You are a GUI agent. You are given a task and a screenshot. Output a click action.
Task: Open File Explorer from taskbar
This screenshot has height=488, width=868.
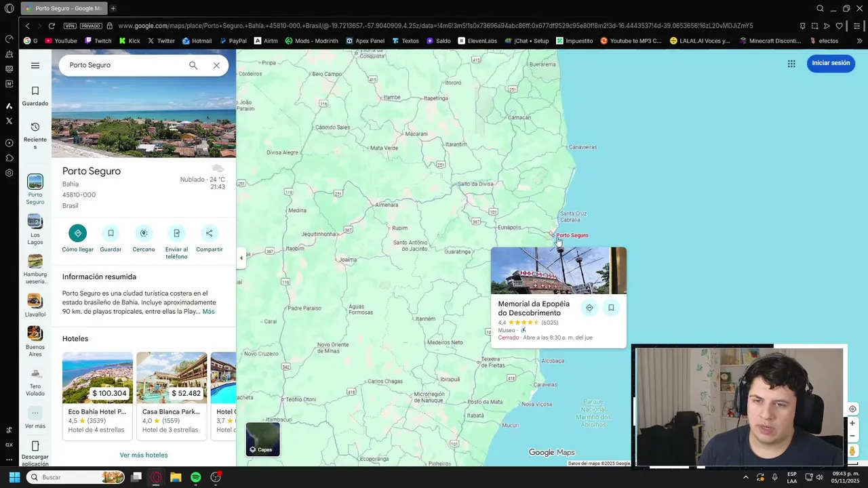point(176,477)
